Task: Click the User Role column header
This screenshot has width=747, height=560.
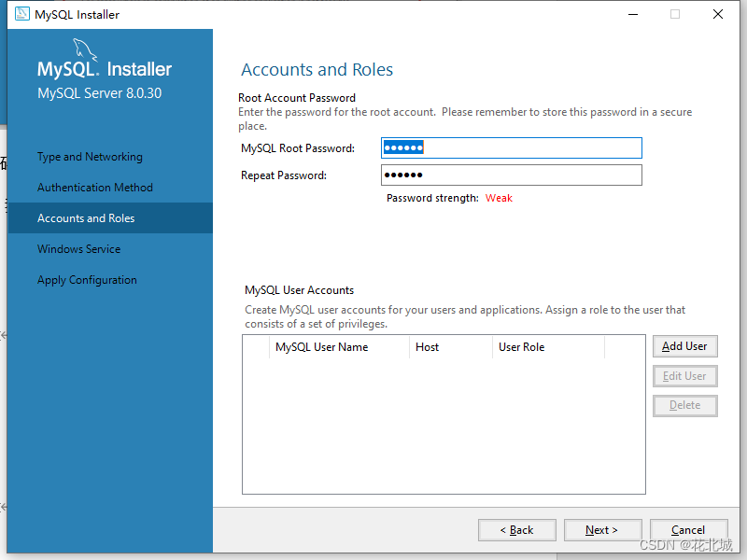Action: 548,347
